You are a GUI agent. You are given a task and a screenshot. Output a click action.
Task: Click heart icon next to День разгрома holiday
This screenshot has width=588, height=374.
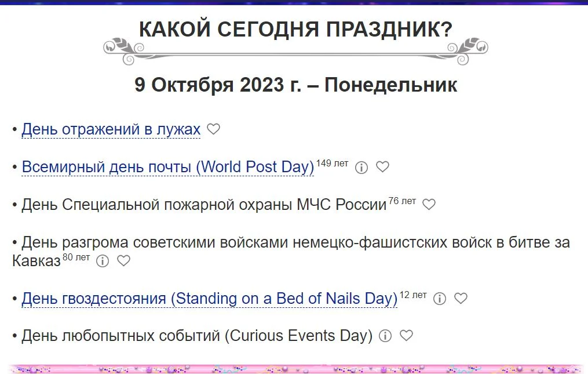click(123, 261)
